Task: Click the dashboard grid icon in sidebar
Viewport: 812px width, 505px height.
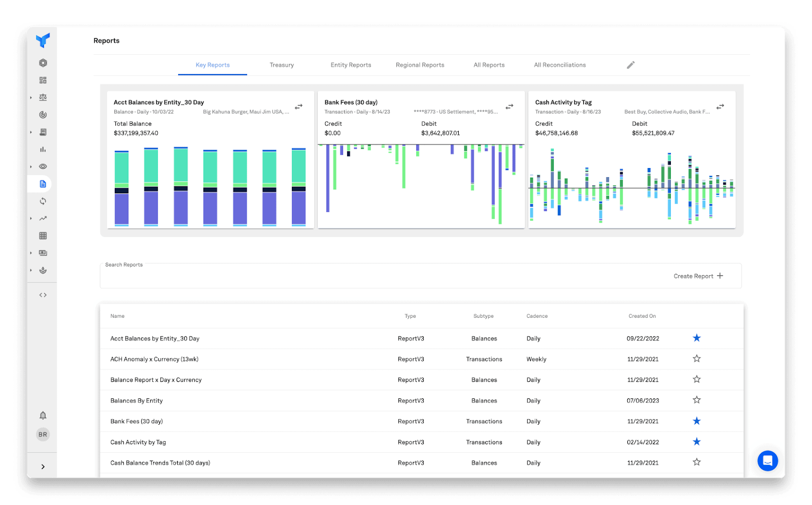Action: click(43, 80)
